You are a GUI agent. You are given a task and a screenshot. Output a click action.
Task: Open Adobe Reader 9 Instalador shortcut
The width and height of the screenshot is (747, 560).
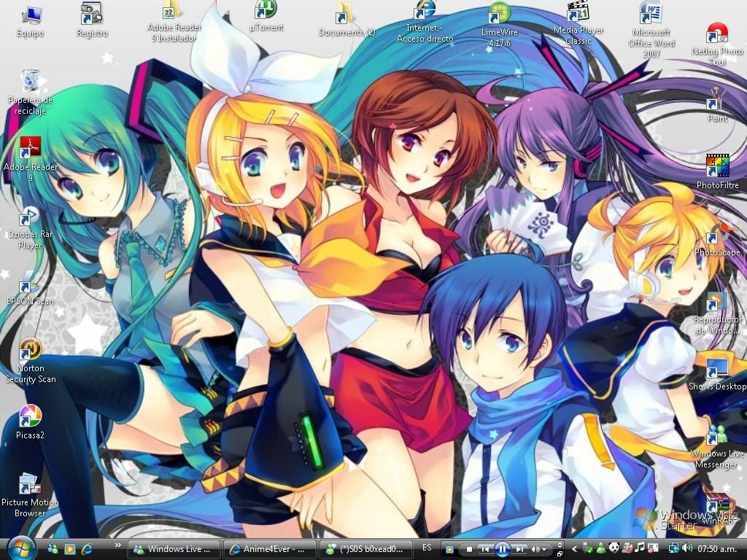coord(174,22)
